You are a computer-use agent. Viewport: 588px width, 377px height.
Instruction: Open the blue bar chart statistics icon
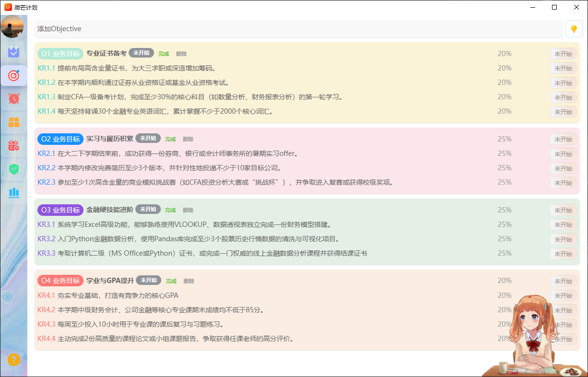click(x=14, y=192)
